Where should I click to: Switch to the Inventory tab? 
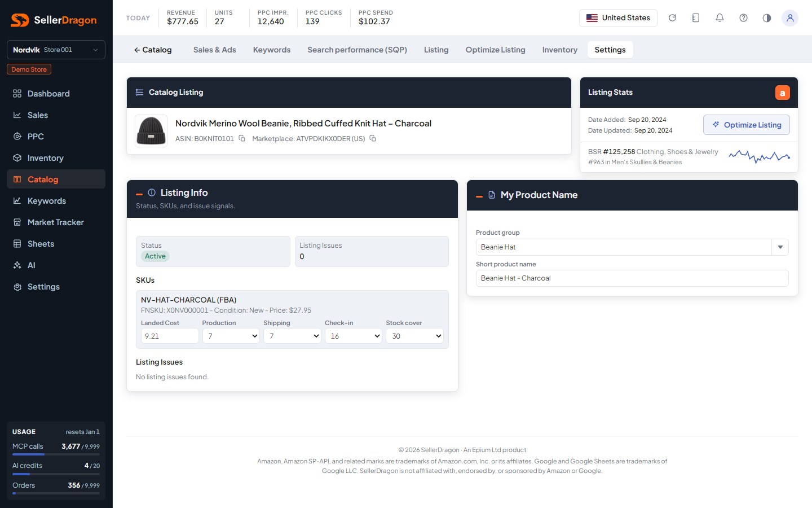coord(560,50)
